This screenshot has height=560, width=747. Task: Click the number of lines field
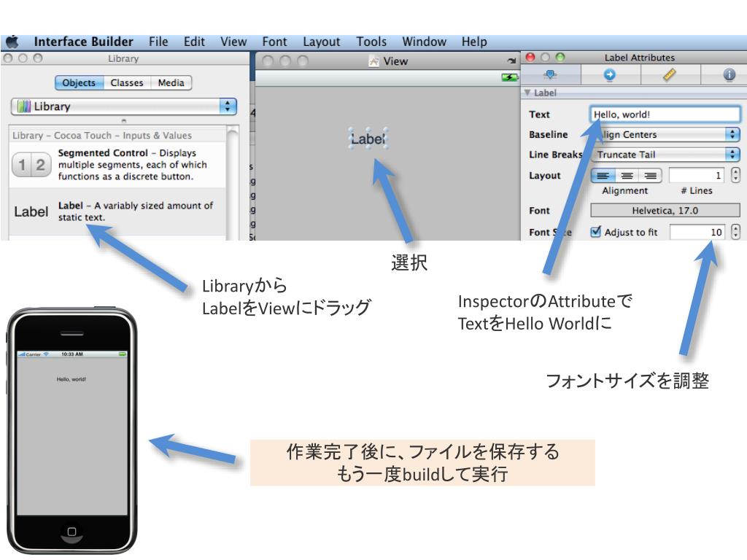(697, 176)
